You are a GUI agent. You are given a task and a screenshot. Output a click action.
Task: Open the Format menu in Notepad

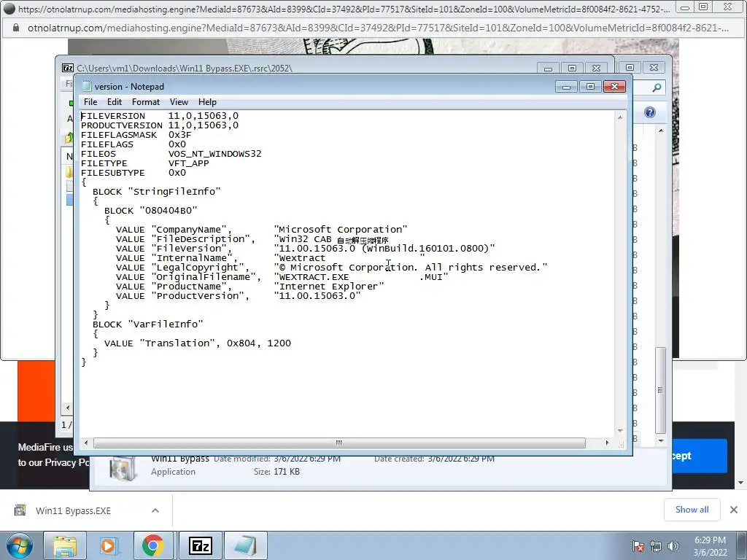click(x=145, y=102)
